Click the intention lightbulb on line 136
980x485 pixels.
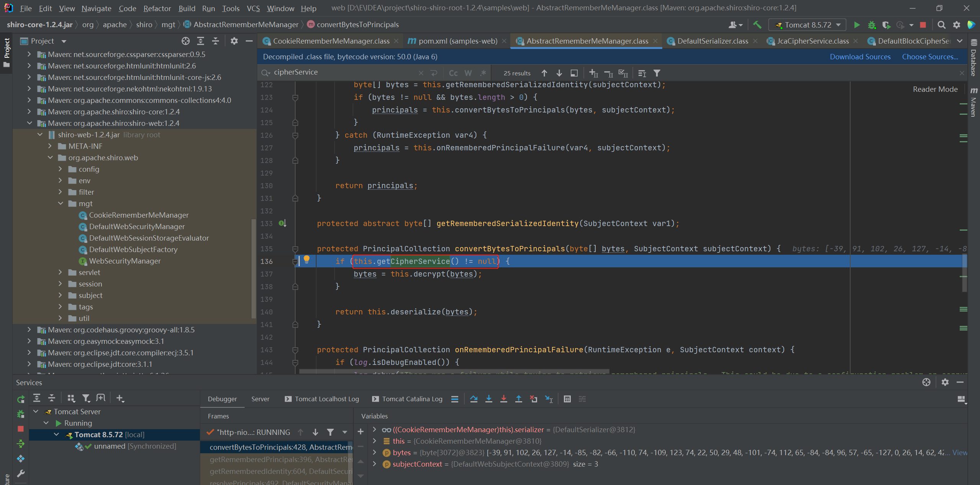[306, 260]
